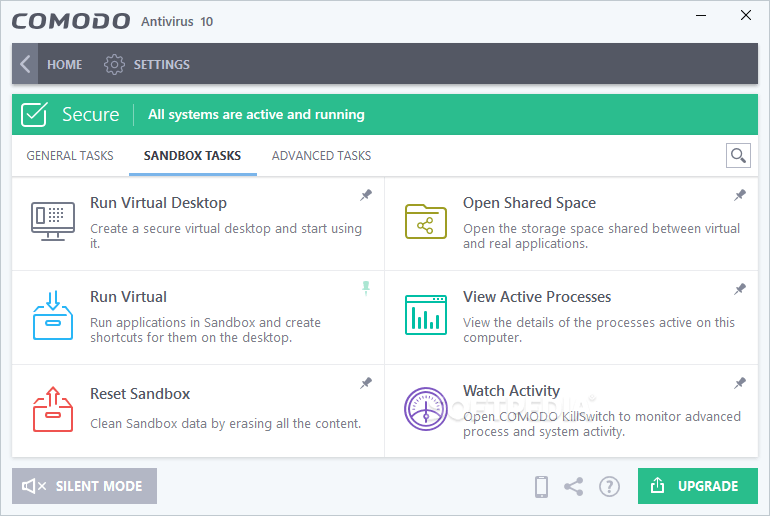Click the Open Shared Space folder icon
Viewport: 770px width, 516px height.
426,221
